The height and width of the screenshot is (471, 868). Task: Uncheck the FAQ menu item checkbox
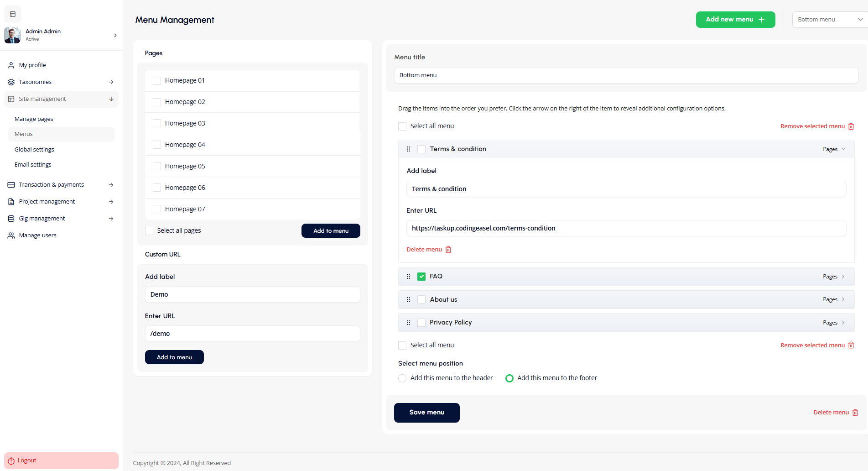[x=421, y=277]
